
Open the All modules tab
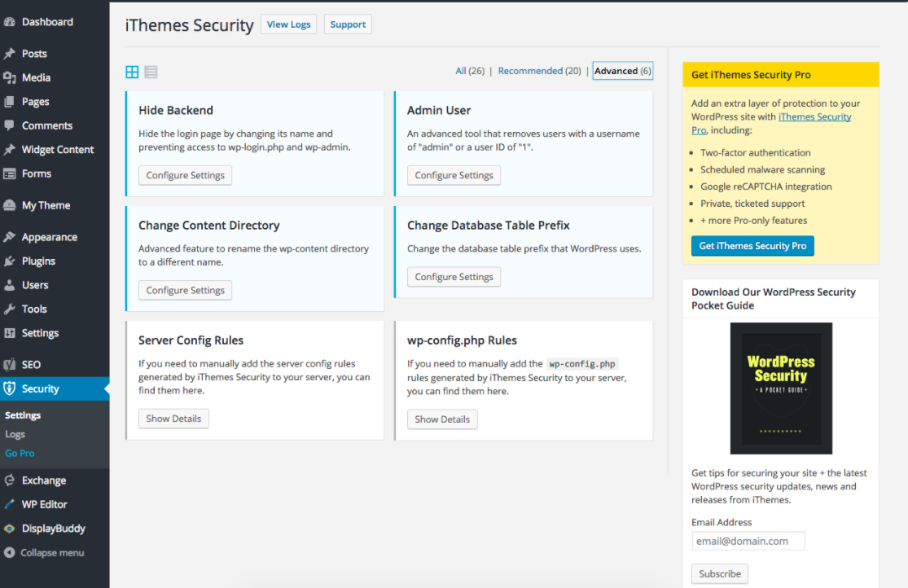click(x=460, y=71)
